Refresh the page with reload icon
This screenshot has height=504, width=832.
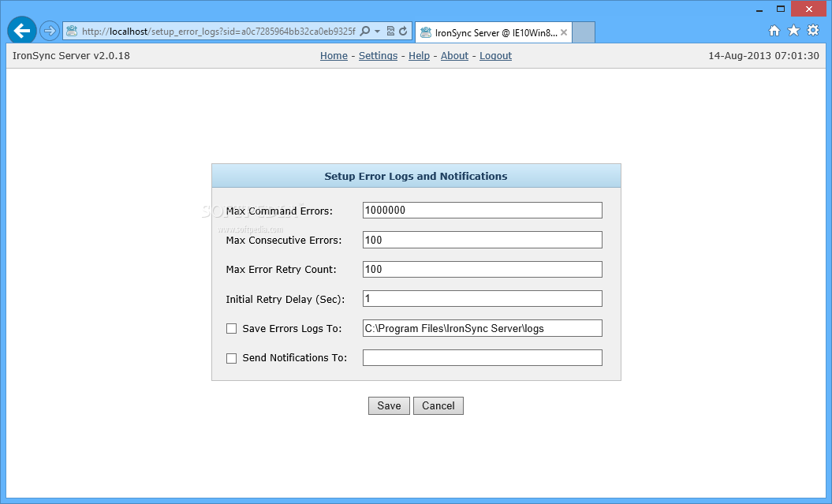point(403,32)
